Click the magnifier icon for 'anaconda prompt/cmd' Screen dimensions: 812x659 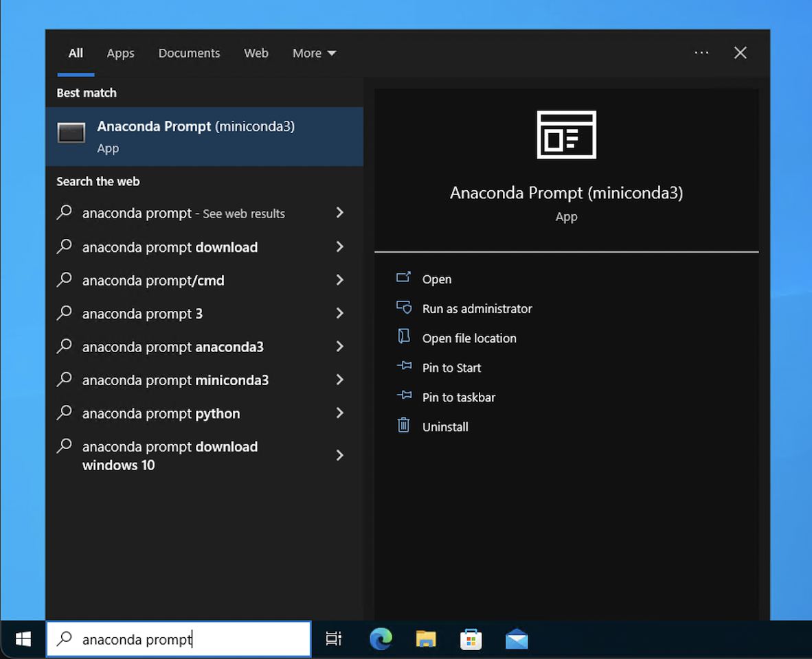click(64, 279)
